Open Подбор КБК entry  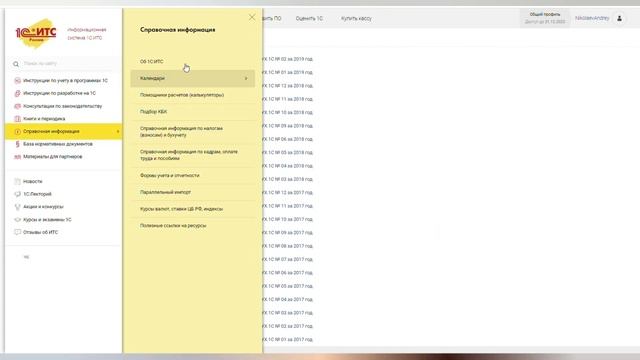[153, 112]
